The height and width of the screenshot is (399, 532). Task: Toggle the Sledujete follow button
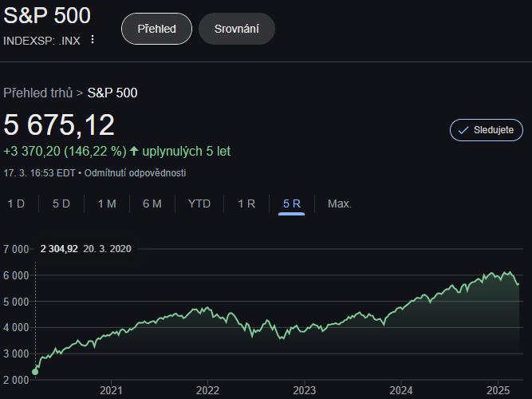[487, 130]
